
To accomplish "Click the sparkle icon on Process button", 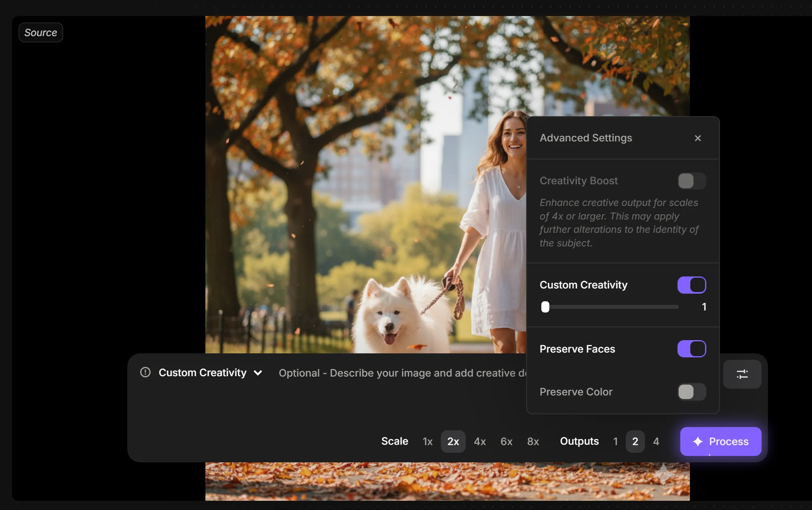I will coord(698,441).
